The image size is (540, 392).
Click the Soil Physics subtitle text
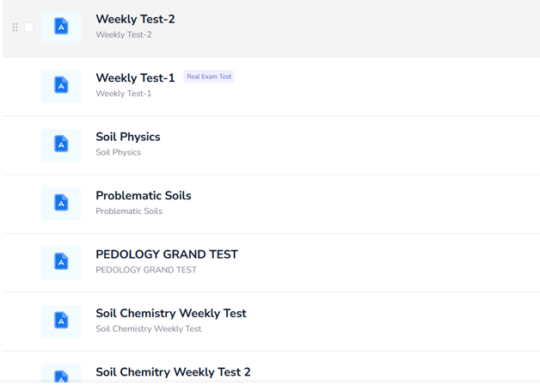[x=118, y=153]
